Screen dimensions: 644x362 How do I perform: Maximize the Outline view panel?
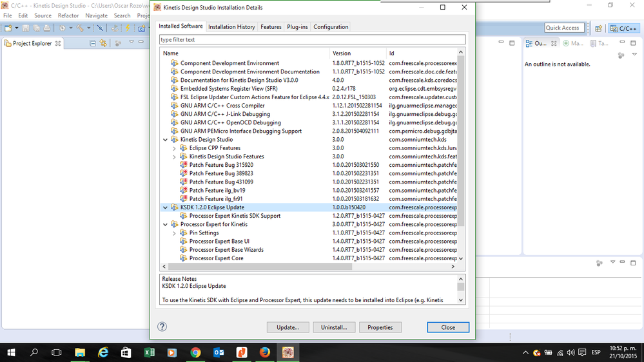tap(633, 43)
